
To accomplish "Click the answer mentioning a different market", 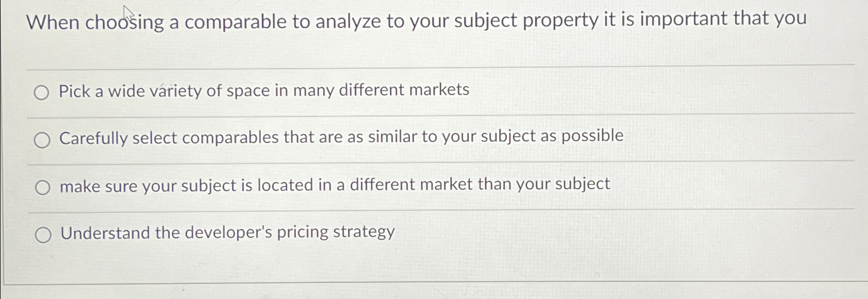I will point(335,185).
